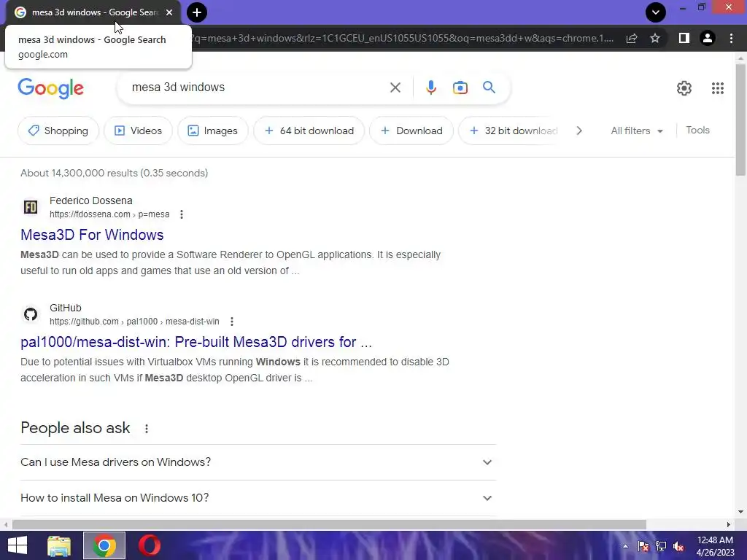The image size is (747, 560).
Task: Click the muted volume tray icon
Action: click(678, 546)
